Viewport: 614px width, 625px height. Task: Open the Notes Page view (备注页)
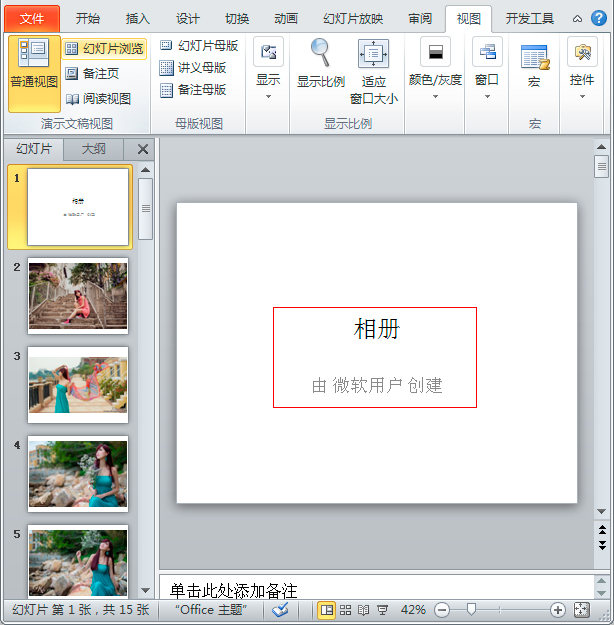92,73
